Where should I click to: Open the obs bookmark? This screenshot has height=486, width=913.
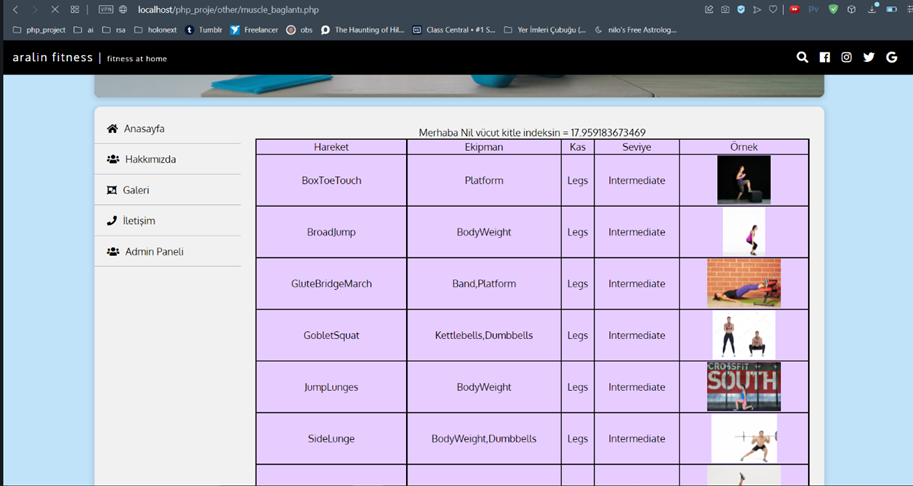click(300, 30)
